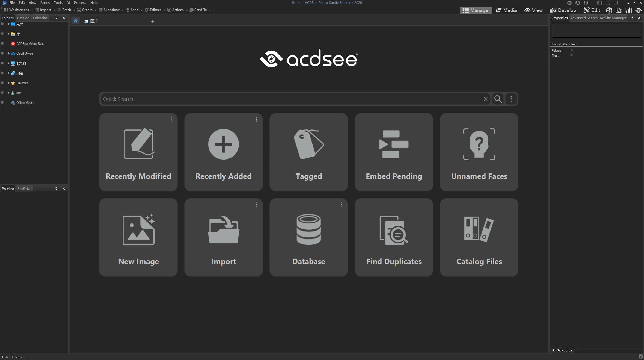Viewport: 644px width, 360px height.
Task: Open the Recently Added tile
Action: [x=224, y=152]
